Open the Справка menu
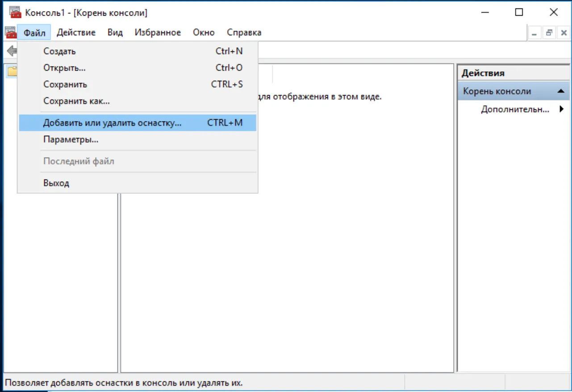 point(244,33)
